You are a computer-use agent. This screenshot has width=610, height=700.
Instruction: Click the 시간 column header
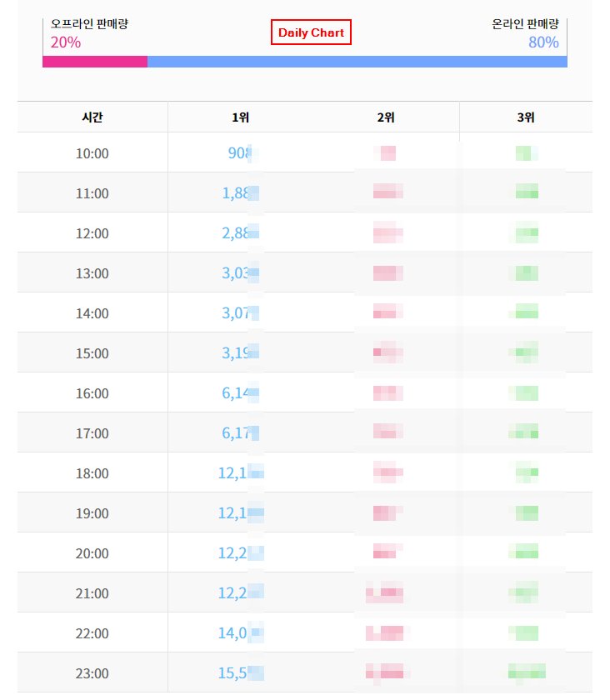click(x=92, y=117)
